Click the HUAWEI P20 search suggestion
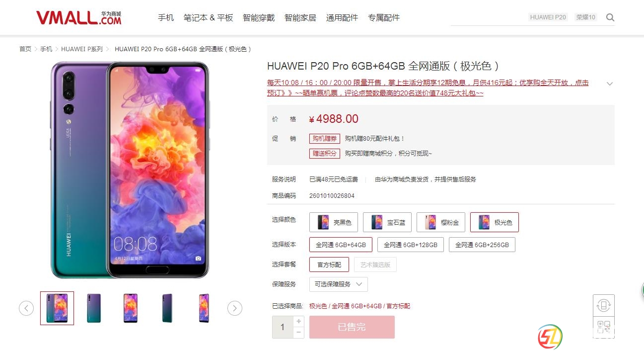 pos(548,17)
